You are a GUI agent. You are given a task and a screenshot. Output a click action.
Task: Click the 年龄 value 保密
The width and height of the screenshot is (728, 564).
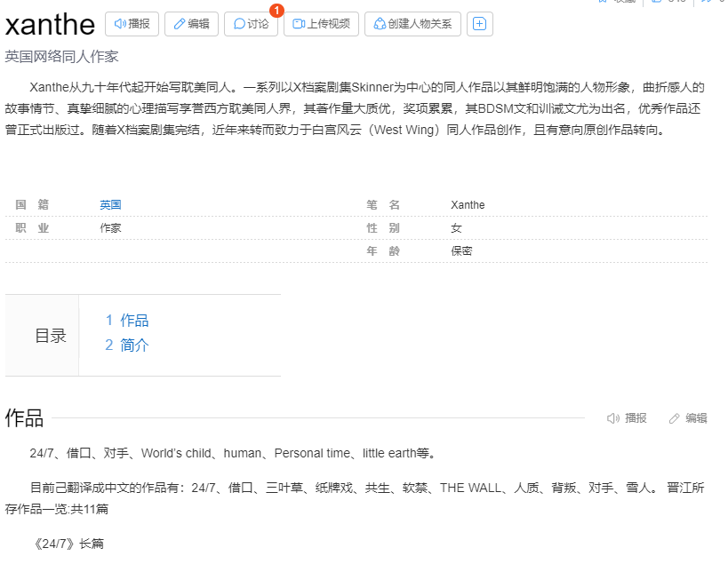[461, 251]
